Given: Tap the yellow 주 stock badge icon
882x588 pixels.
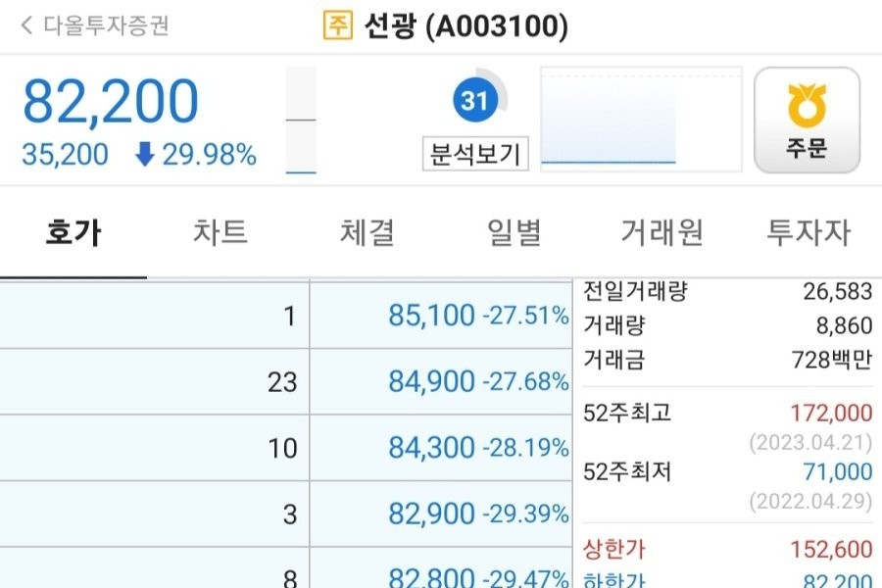Looking at the screenshot, I should (337, 25).
